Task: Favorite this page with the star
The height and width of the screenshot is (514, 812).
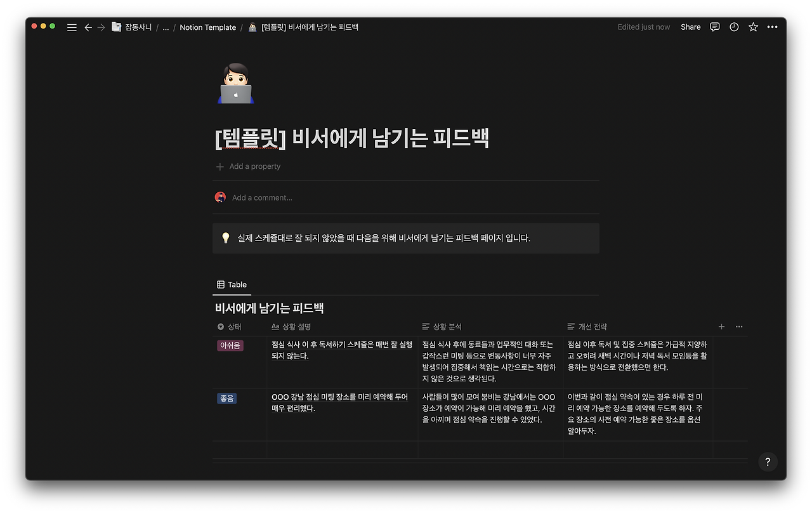Action: coord(753,27)
